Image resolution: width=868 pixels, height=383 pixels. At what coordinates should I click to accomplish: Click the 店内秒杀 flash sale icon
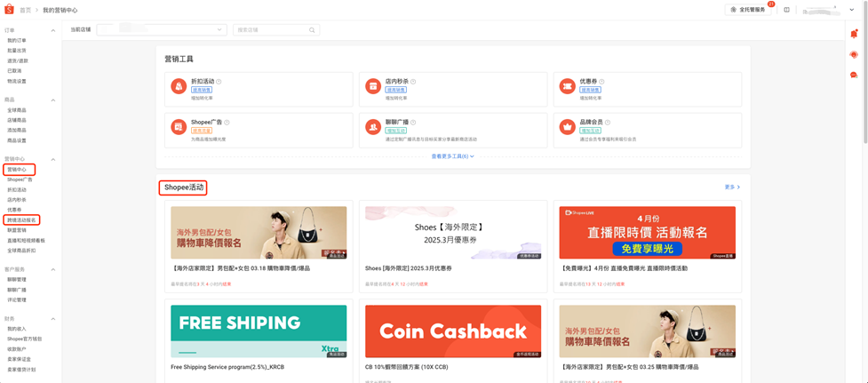point(372,86)
